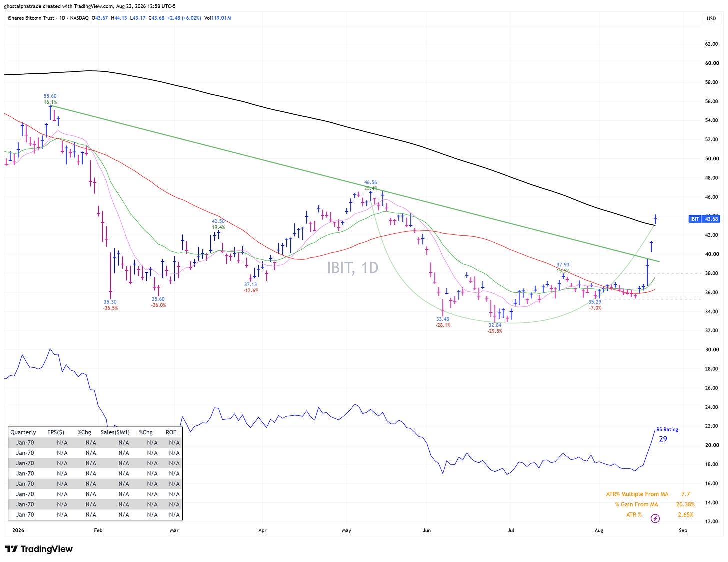Click the Sep time axis label
This screenshot has height=562, width=728.
(x=683, y=530)
